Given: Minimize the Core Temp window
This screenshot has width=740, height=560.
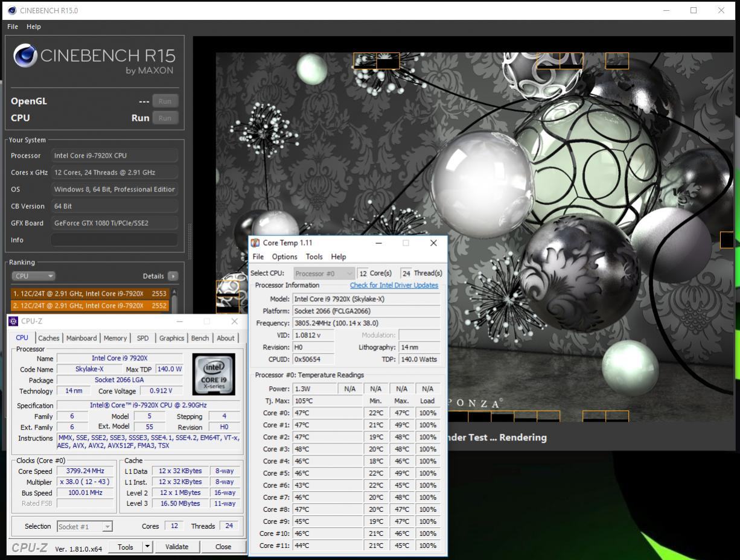Looking at the screenshot, I should 378,243.
